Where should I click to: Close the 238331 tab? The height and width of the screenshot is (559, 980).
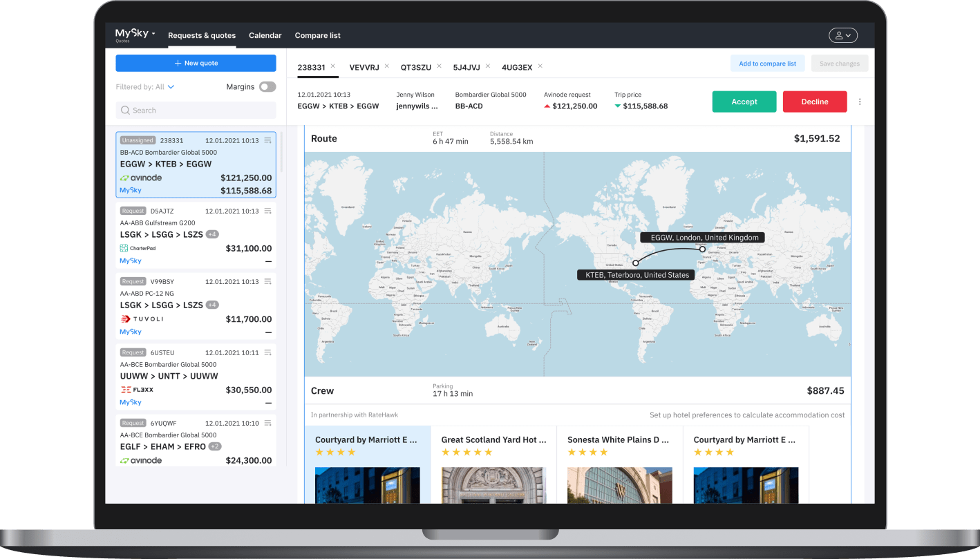pyautogui.click(x=332, y=66)
